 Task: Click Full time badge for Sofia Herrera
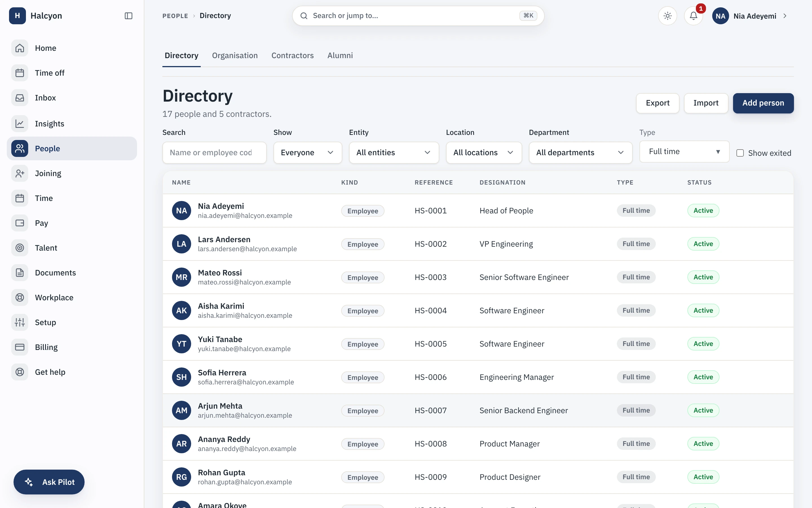click(636, 377)
